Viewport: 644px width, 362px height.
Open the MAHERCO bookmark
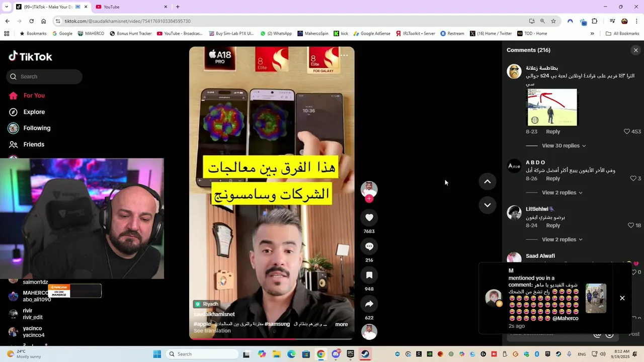point(91,34)
